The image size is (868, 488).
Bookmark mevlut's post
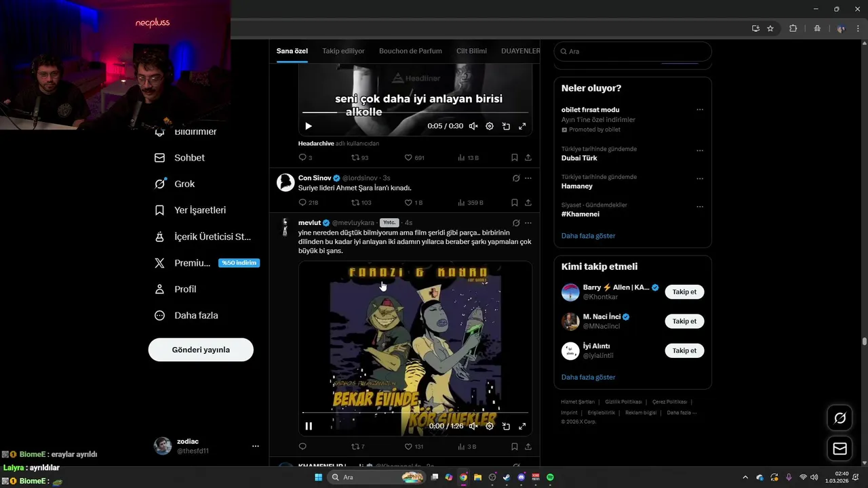(x=515, y=447)
